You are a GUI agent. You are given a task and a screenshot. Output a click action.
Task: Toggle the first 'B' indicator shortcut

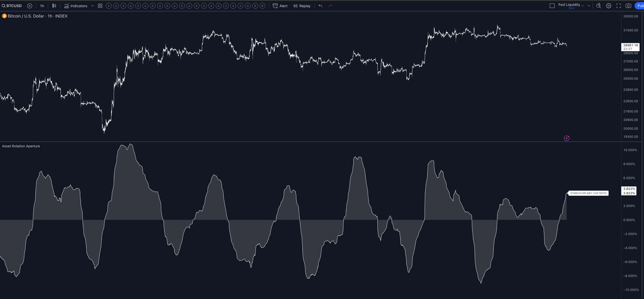(255, 6)
